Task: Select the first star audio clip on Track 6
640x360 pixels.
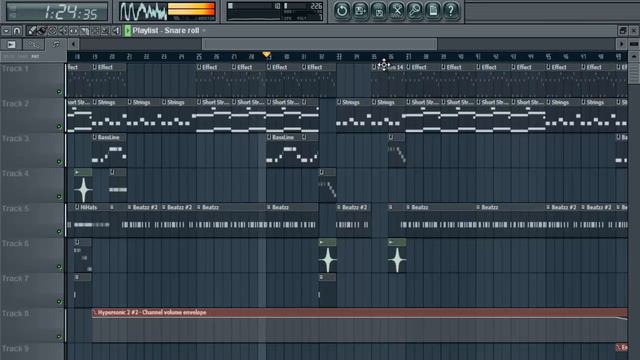Action: coord(327,256)
